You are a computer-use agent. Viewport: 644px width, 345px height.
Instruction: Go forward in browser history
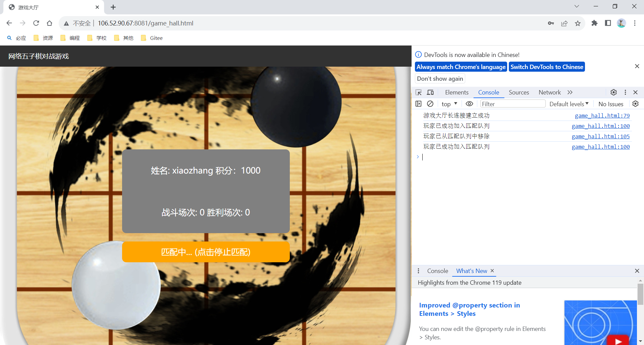tap(22, 23)
